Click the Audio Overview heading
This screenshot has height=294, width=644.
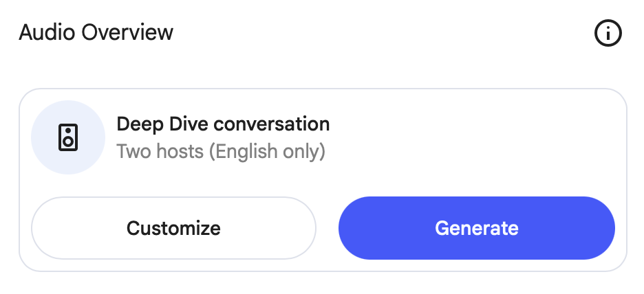(96, 32)
